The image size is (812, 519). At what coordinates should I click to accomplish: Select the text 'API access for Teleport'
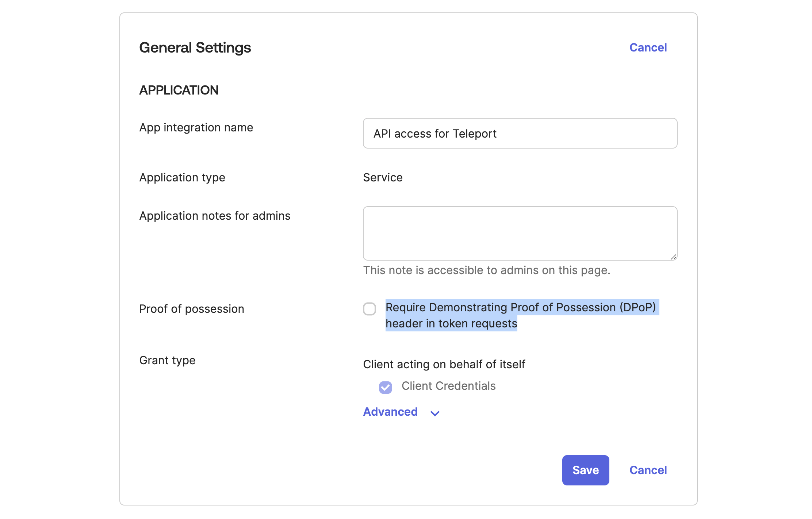pos(434,134)
